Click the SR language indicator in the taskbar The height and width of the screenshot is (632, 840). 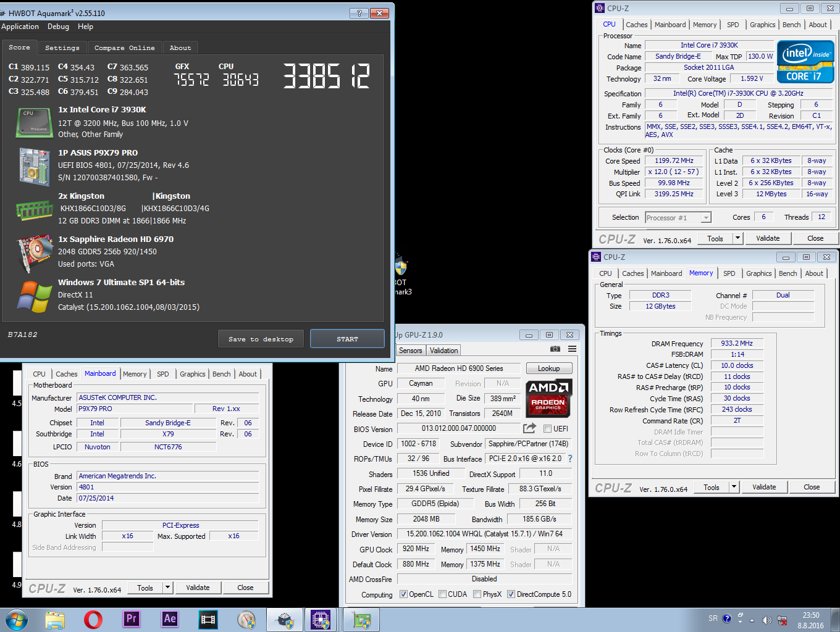[x=713, y=618]
